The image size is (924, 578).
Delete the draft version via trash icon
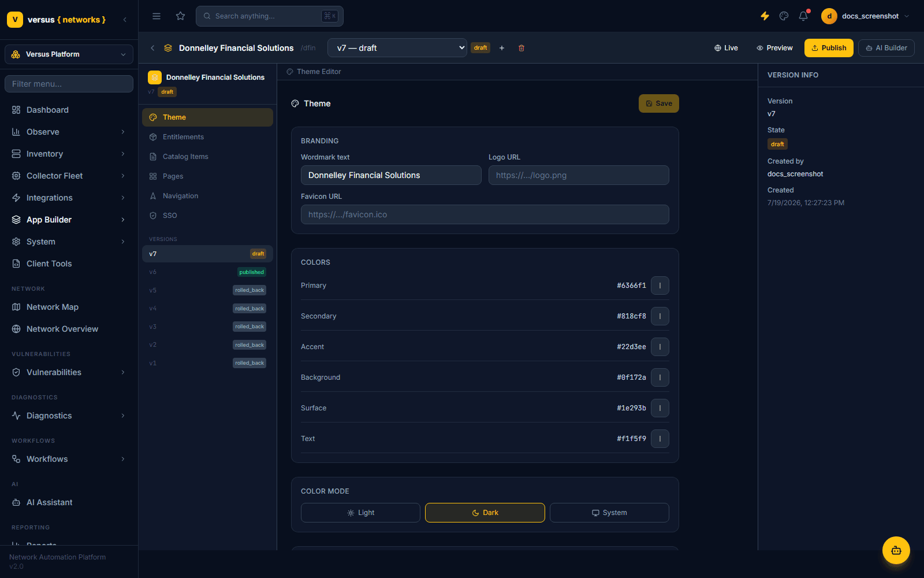pyautogui.click(x=521, y=48)
